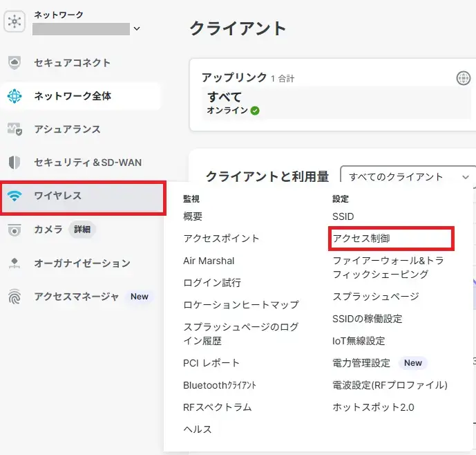
Task: Open the すべてのクライアント dropdown
Action: 408,177
